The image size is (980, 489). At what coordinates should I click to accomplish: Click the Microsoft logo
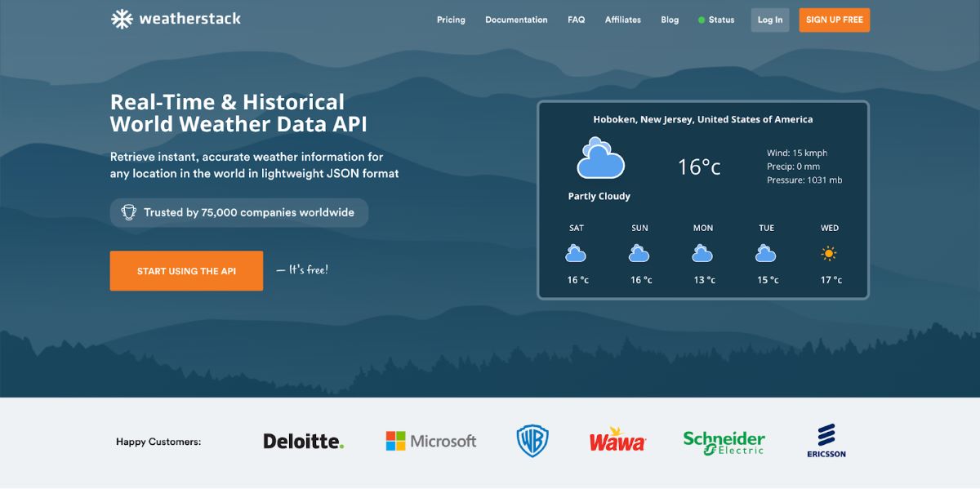tap(430, 441)
